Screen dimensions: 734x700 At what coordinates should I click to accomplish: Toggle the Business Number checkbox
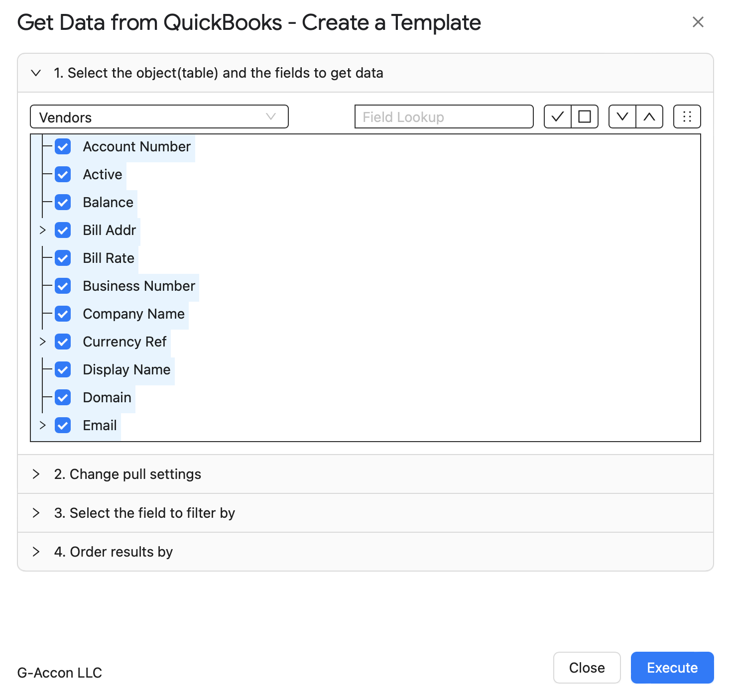coord(63,286)
